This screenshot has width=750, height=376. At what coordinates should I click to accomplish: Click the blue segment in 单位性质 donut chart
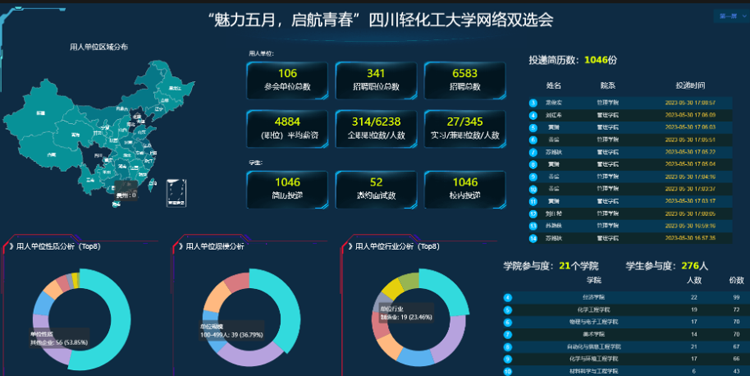[42, 303]
